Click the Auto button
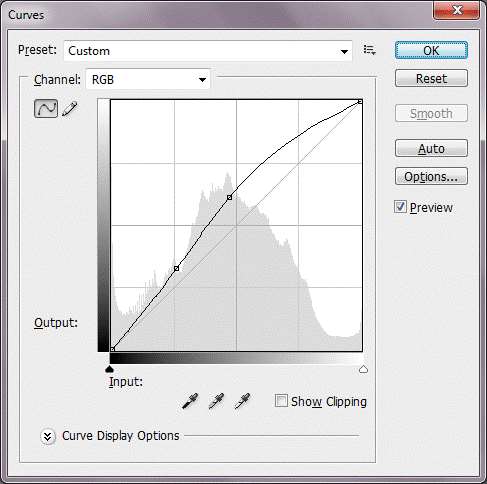Image resolution: width=487 pixels, height=484 pixels. pyautogui.click(x=431, y=148)
